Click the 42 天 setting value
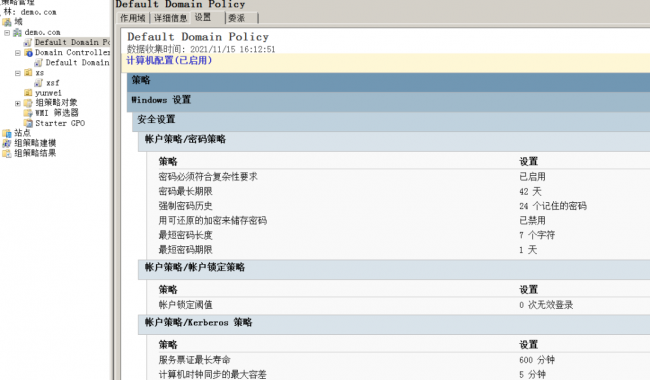The image size is (650, 380). click(530, 191)
